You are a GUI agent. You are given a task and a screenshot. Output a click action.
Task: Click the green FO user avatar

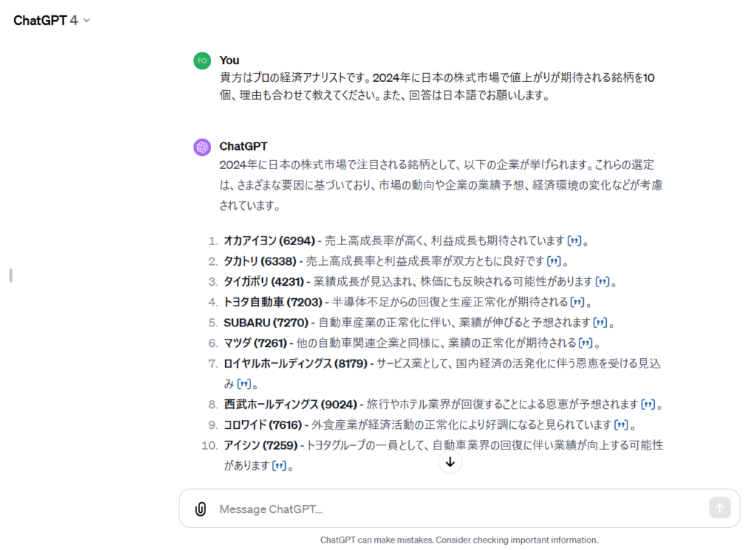(x=202, y=61)
